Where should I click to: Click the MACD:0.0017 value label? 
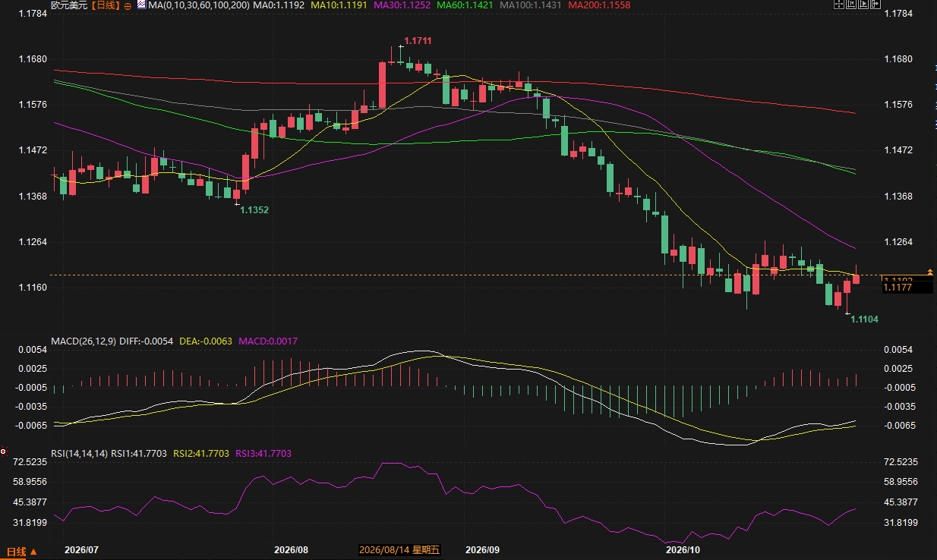click(268, 342)
